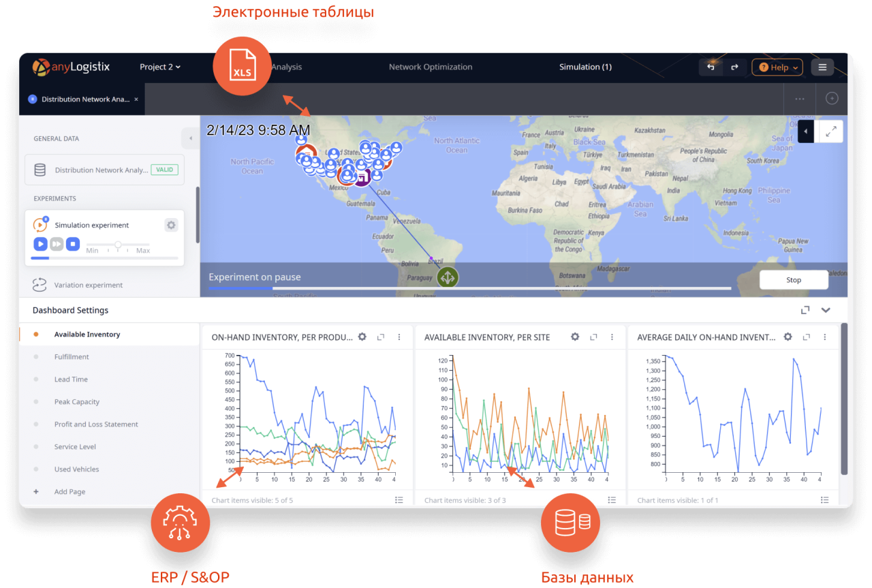Viewport: 872px width, 588px height.
Task: Click Add Page in dashboard list
Action: click(x=69, y=492)
